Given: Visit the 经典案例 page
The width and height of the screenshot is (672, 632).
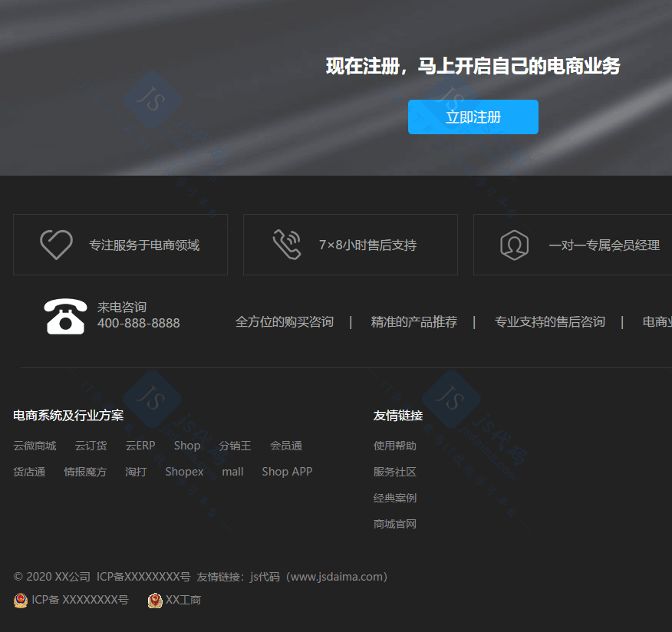Looking at the screenshot, I should (394, 498).
